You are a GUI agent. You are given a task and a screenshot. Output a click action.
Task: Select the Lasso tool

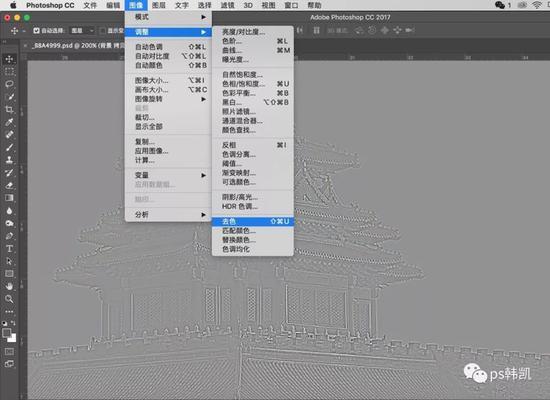tap(9, 84)
